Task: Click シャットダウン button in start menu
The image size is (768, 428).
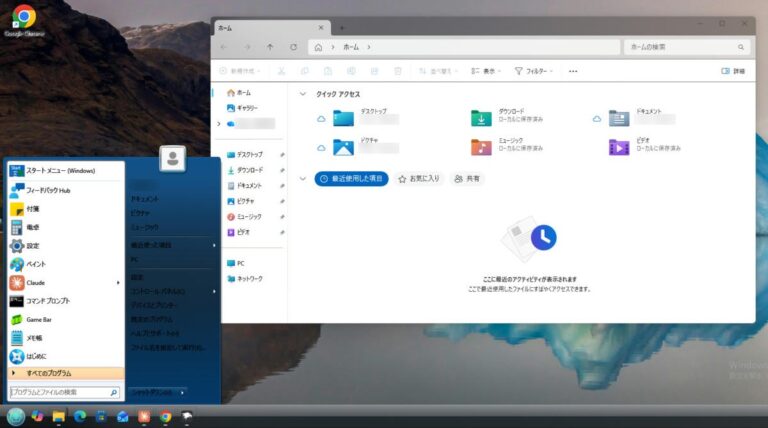Action: click(152, 392)
